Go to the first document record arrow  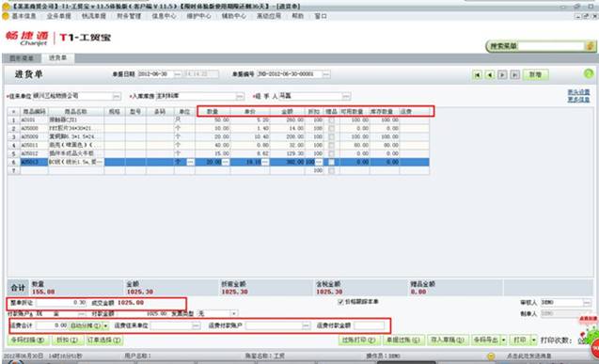pos(477,75)
